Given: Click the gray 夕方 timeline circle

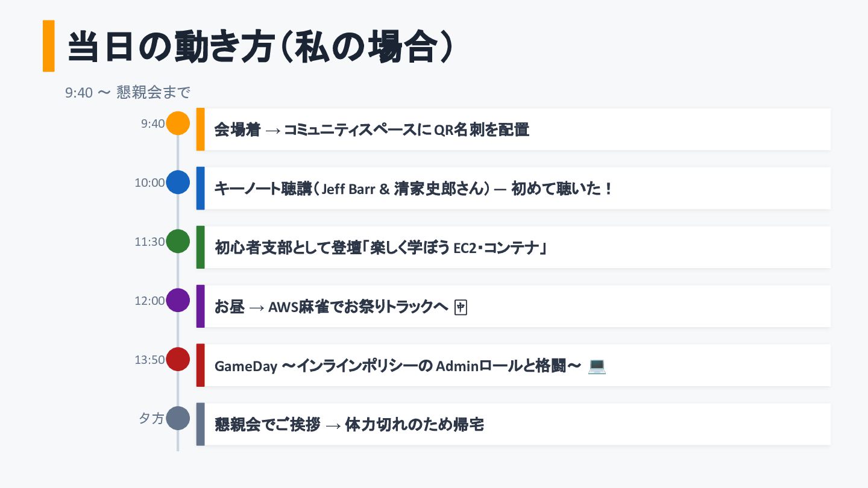Looking at the screenshot, I should (178, 418).
